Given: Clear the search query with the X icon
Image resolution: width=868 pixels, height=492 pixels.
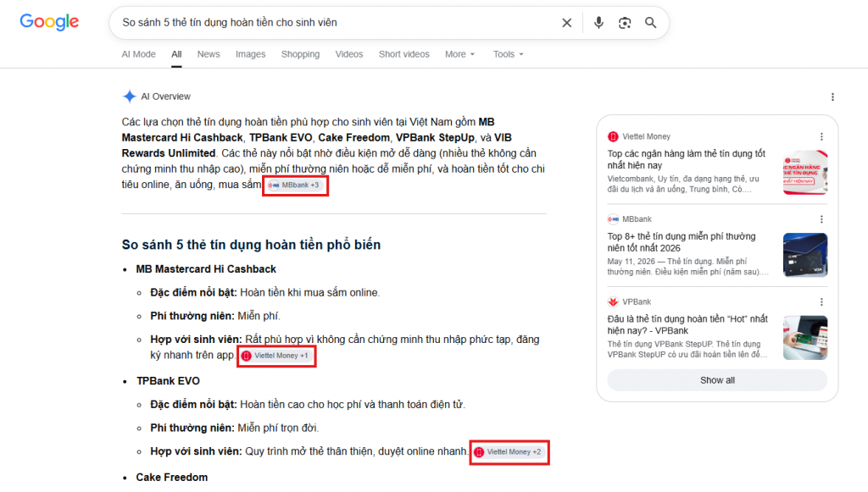Looking at the screenshot, I should pyautogui.click(x=566, y=23).
